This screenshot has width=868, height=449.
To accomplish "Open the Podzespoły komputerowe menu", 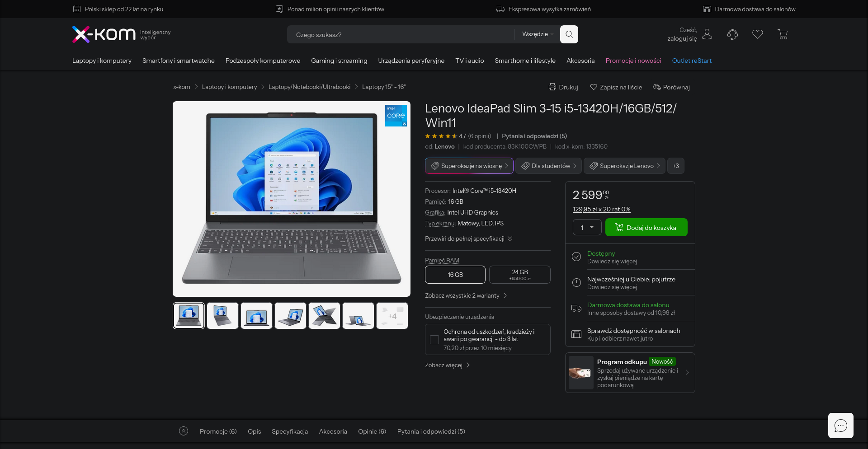I will (263, 61).
